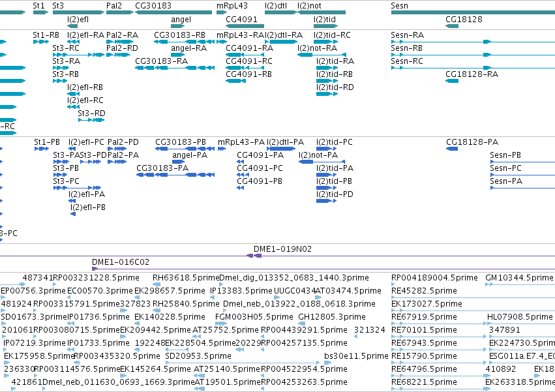Click transcript Pal2-RA
Image resolution: width=555 pixels, height=392 pixels.
[122, 35]
